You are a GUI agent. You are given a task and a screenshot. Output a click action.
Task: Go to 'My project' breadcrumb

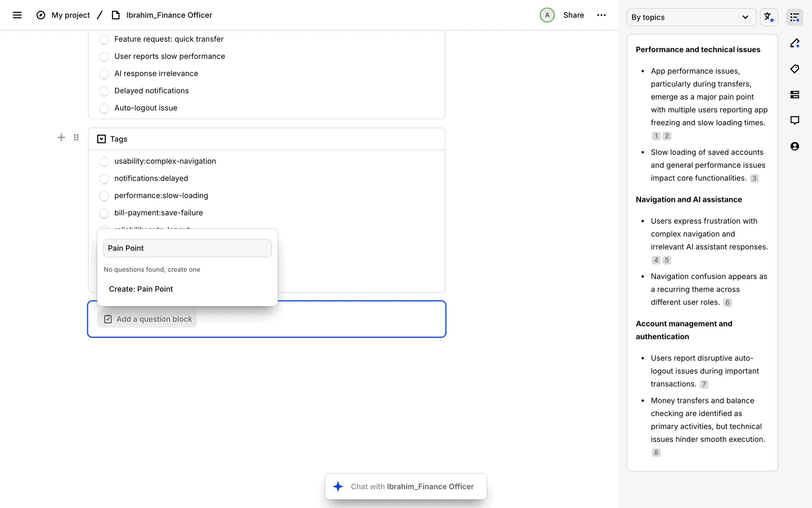click(x=71, y=15)
